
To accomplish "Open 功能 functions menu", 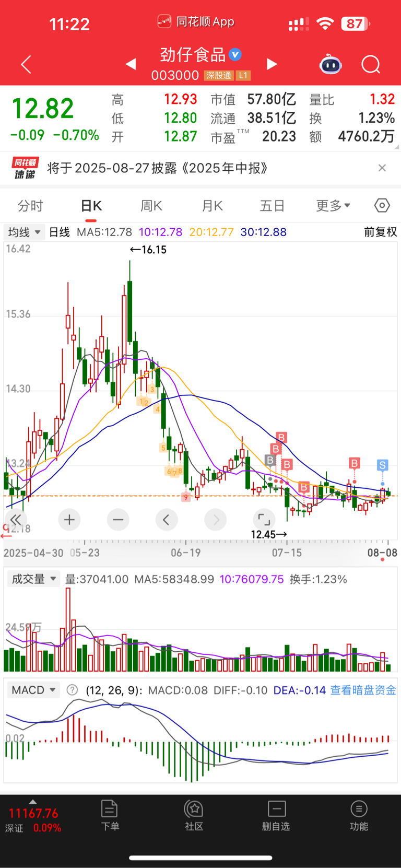I will tap(359, 815).
